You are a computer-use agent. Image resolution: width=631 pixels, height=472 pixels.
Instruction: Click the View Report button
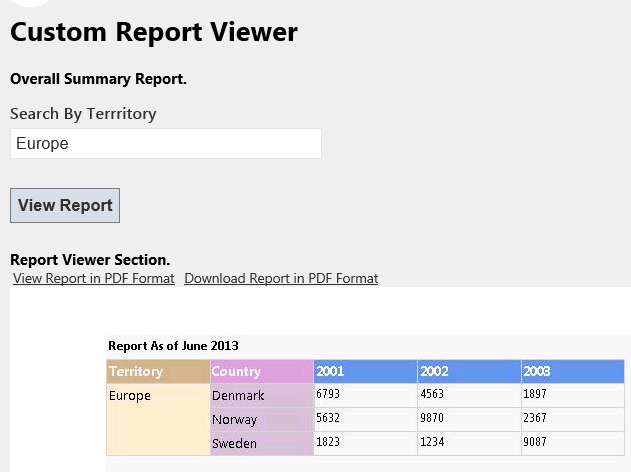[x=65, y=205]
